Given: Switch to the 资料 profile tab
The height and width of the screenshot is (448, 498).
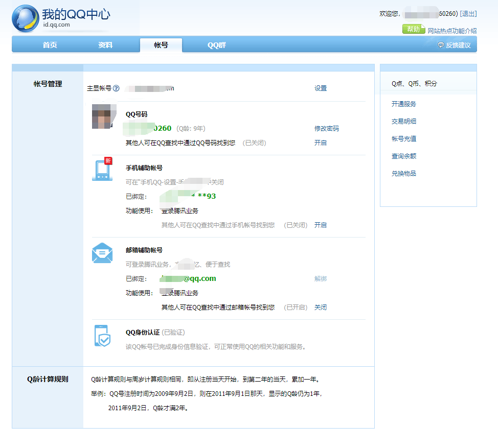Looking at the screenshot, I should coord(105,45).
